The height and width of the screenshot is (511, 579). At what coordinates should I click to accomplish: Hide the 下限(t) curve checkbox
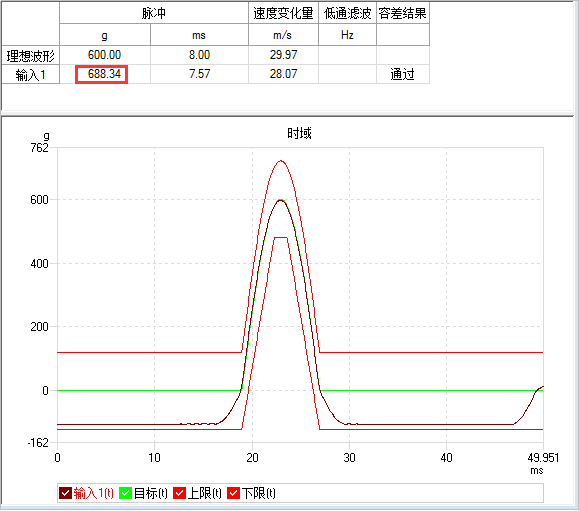[233, 493]
